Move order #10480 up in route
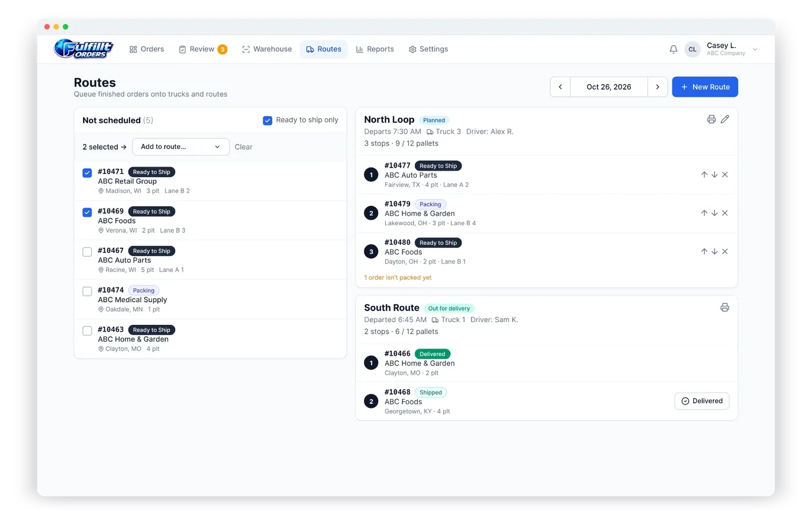Image resolution: width=812 pixels, height=514 pixels. point(704,251)
